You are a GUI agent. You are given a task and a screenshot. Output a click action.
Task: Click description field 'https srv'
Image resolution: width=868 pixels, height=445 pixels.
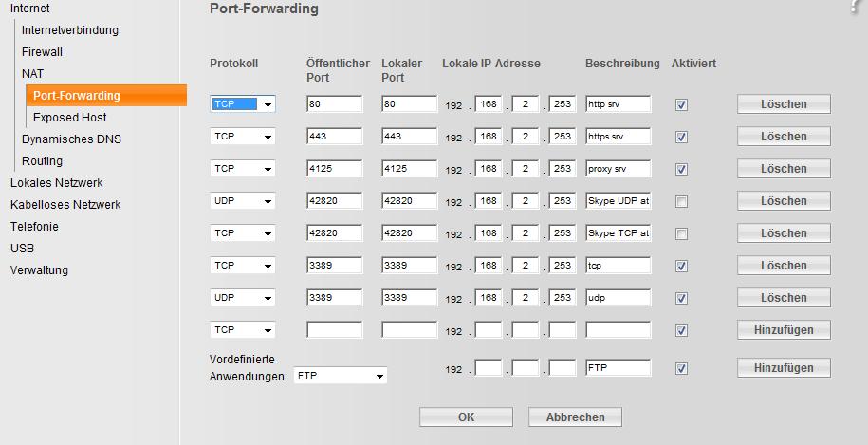point(619,137)
